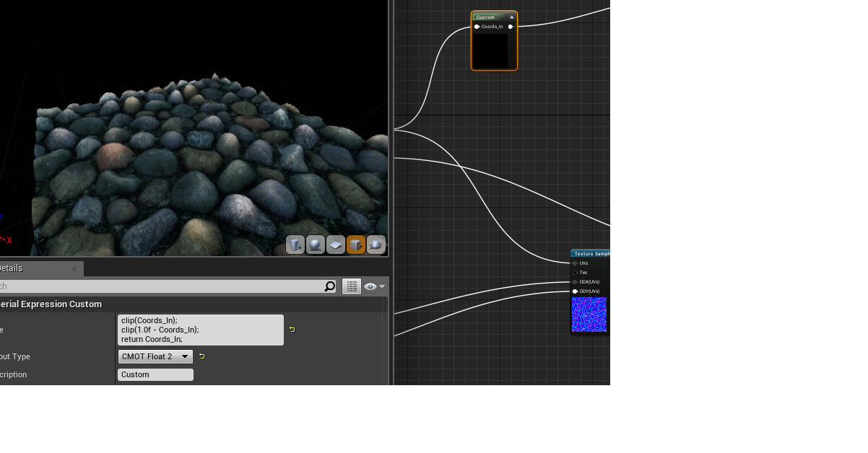Click the DDY(UVs) input pin

[x=575, y=291]
